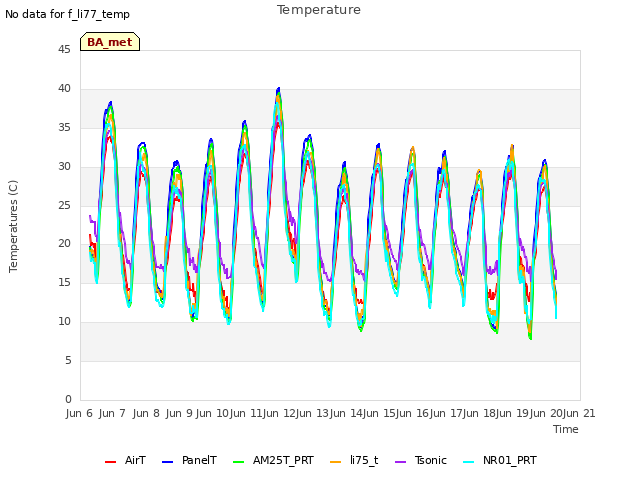Select the PanelT legend label
640x480 pixels.
[199, 460]
